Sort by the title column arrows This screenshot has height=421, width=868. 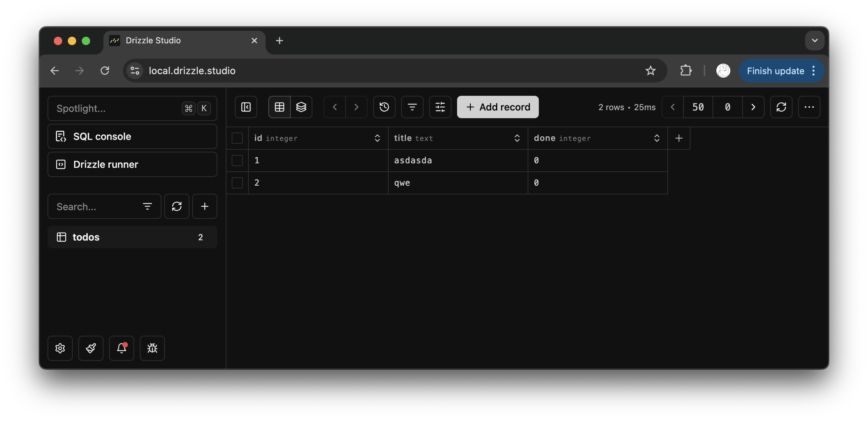517,138
